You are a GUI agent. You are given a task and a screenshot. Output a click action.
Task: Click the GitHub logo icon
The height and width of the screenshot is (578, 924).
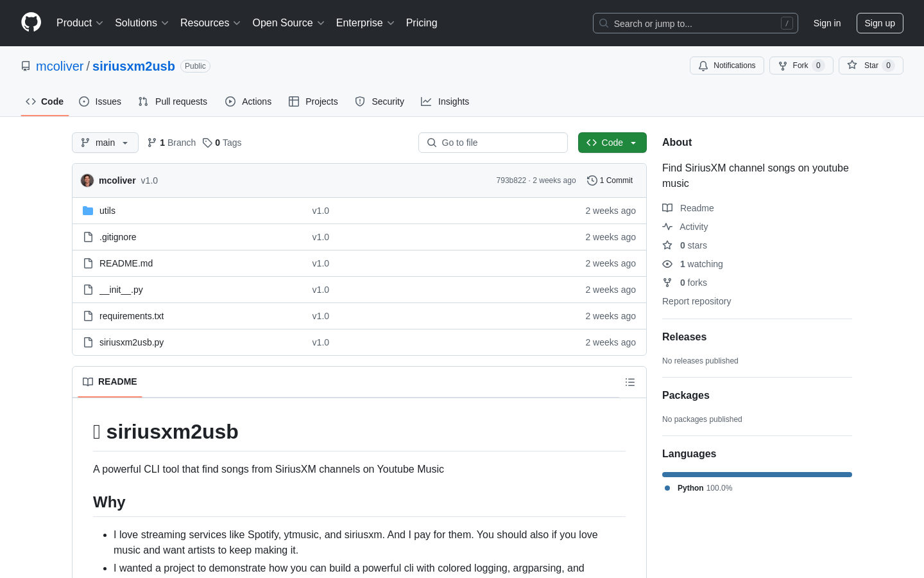(31, 22)
